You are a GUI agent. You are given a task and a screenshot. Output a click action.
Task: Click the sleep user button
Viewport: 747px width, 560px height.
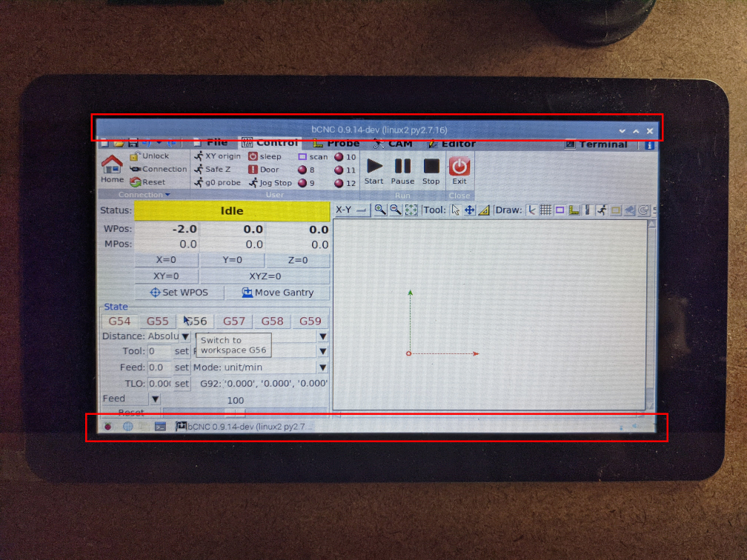[x=265, y=156]
